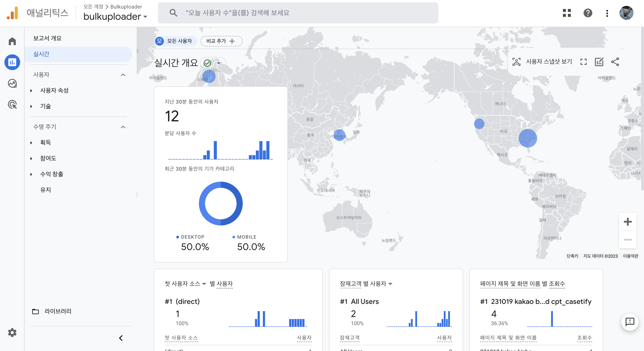Click the library folder icon

[35, 312]
